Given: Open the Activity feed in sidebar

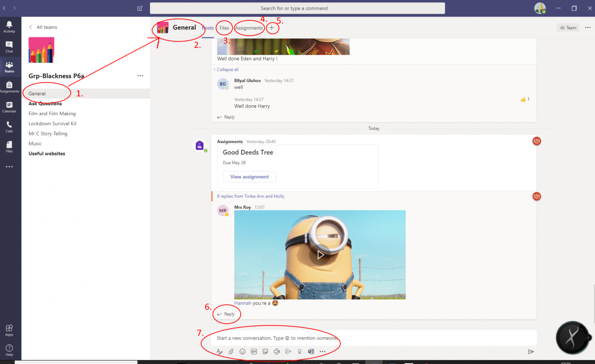Looking at the screenshot, I should 9,26.
